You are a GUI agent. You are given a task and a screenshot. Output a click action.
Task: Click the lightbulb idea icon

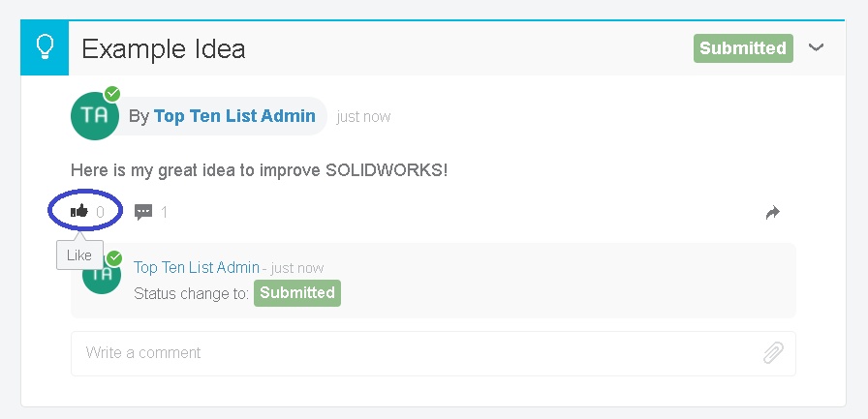pyautogui.click(x=45, y=47)
